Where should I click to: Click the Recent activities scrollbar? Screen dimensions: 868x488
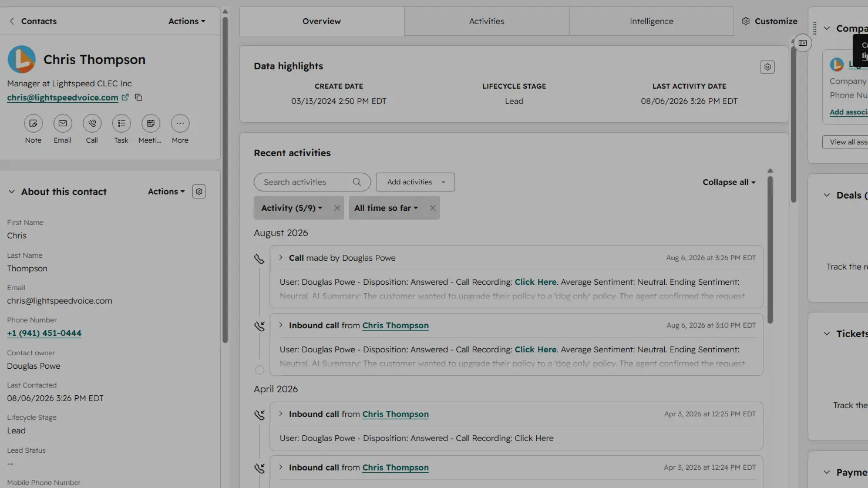point(770,250)
